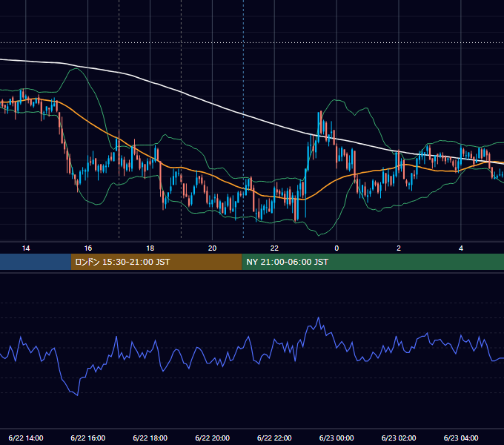Image resolution: width=504 pixels, height=445 pixels.
Task: Click the NY session bar 21:00-06:00 JST
Action: pyautogui.click(x=373, y=262)
